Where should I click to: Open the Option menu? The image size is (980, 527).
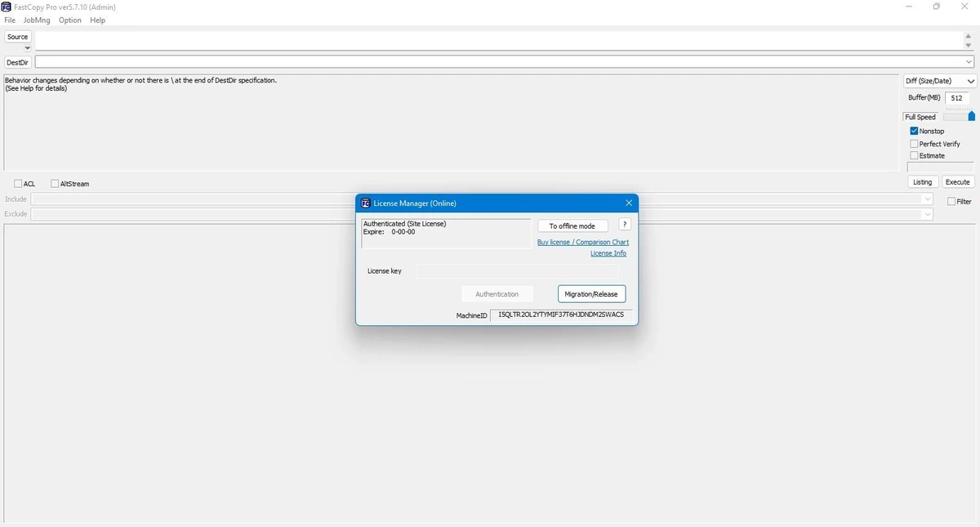pyautogui.click(x=70, y=20)
